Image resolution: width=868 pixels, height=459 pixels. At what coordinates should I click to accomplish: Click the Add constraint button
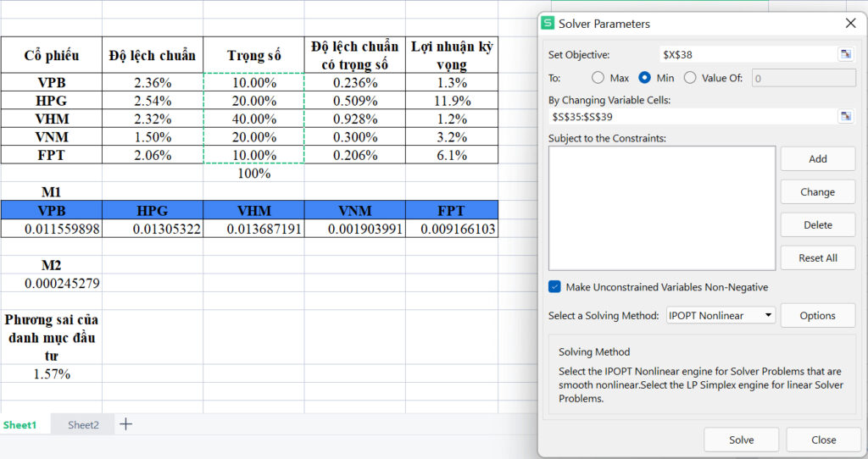click(x=818, y=158)
